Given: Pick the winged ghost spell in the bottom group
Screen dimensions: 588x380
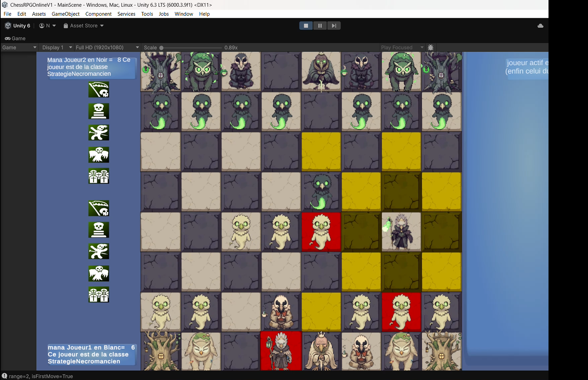Looking at the screenshot, I should (x=99, y=273).
